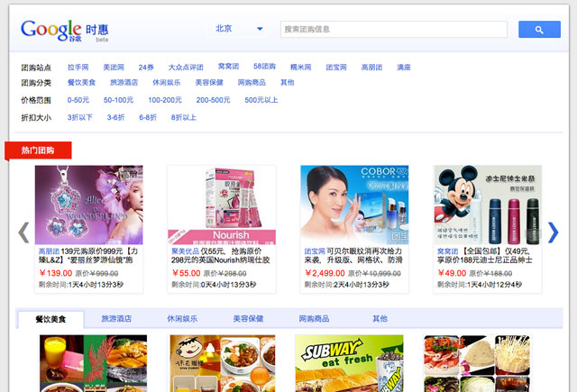The height and width of the screenshot is (392, 577).
Task: Filter by site 窝窝团
Action: click(228, 66)
